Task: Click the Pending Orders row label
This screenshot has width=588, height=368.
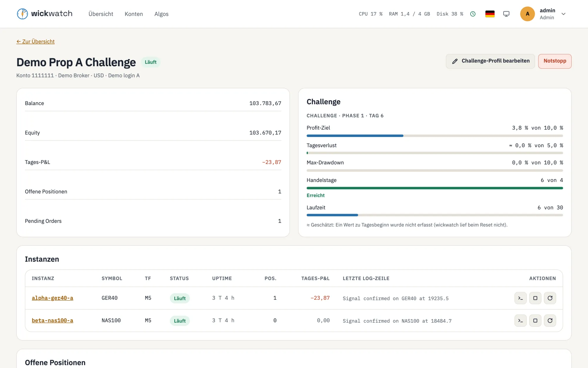Action: pyautogui.click(x=43, y=221)
